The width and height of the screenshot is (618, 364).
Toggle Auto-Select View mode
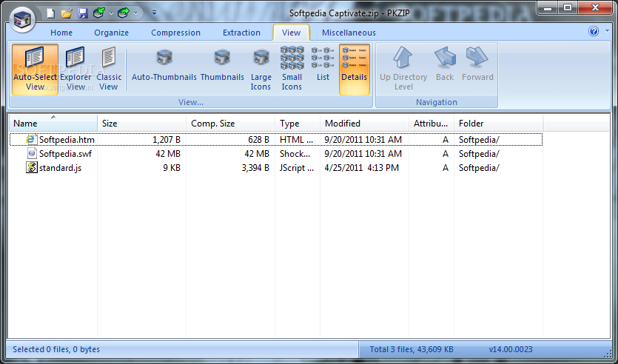pos(35,70)
